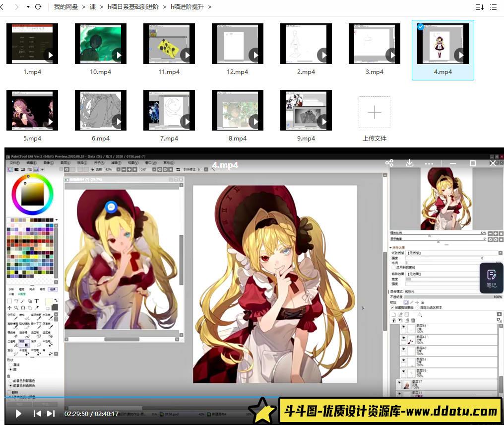
Task: Toggle visibility eye of layer 图层53
Action: tap(403, 360)
